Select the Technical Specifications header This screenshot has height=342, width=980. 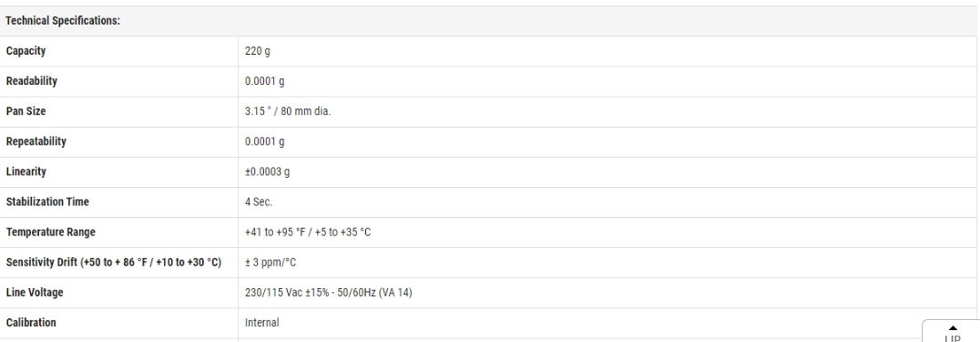pyautogui.click(x=63, y=21)
